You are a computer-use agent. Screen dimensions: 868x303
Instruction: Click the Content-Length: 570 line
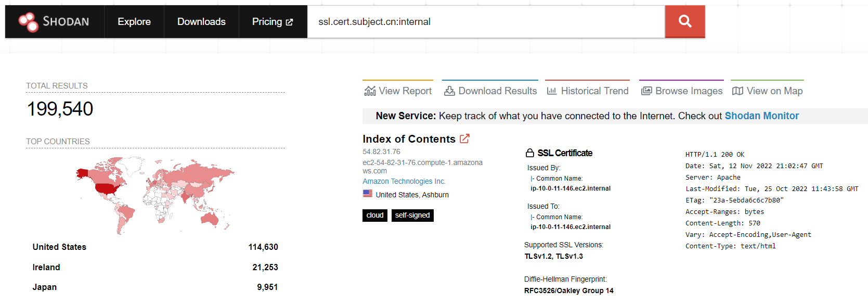point(722,223)
